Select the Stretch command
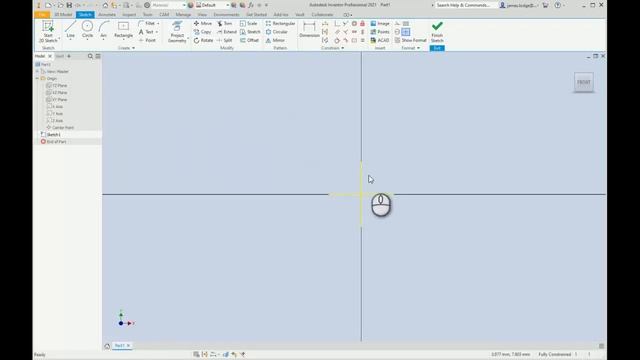 (250, 32)
